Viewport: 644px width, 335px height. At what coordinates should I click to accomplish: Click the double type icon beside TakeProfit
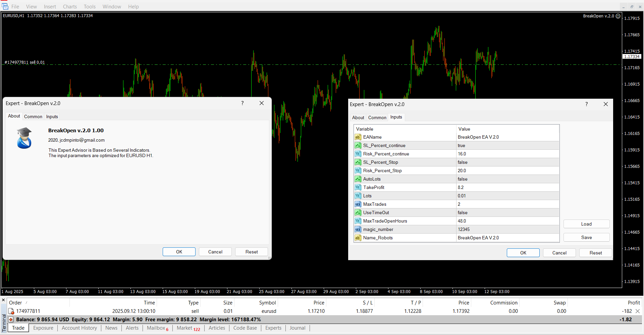click(x=358, y=187)
